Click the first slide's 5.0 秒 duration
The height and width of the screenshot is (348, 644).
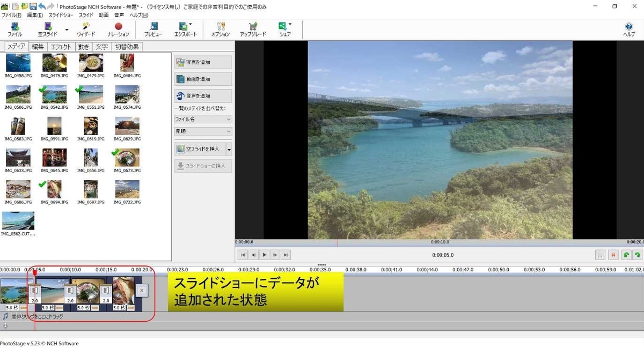point(12,308)
